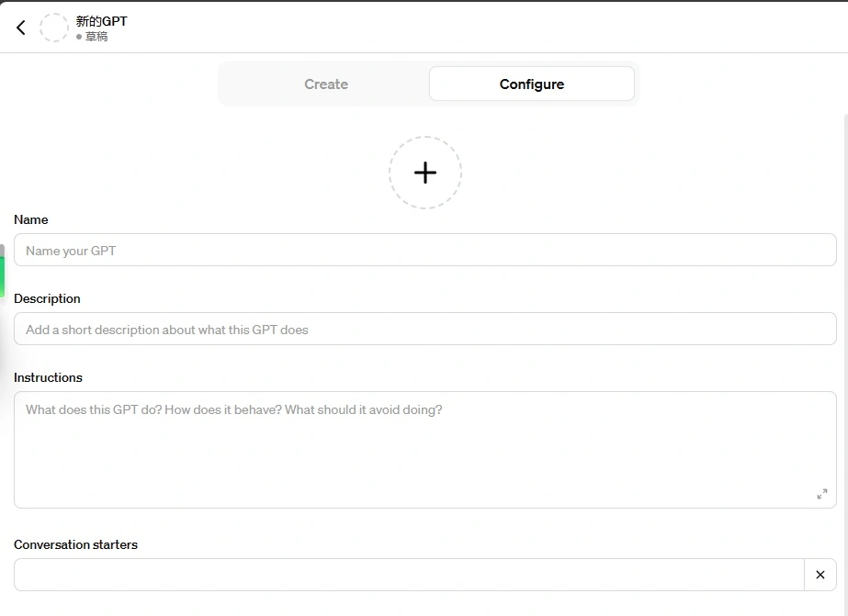Screen dimensions: 848x616
Task: Click the Description label
Action: (x=47, y=298)
